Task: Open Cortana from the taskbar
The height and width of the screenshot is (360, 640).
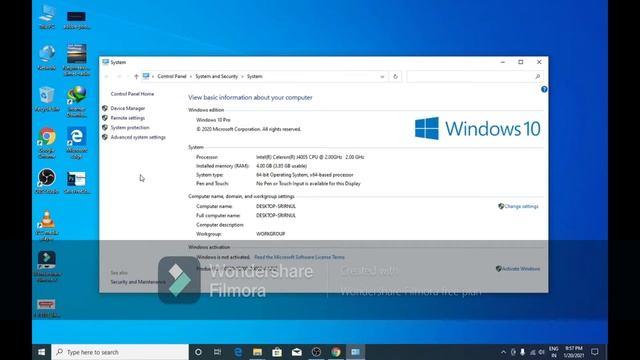Action: pos(198,352)
